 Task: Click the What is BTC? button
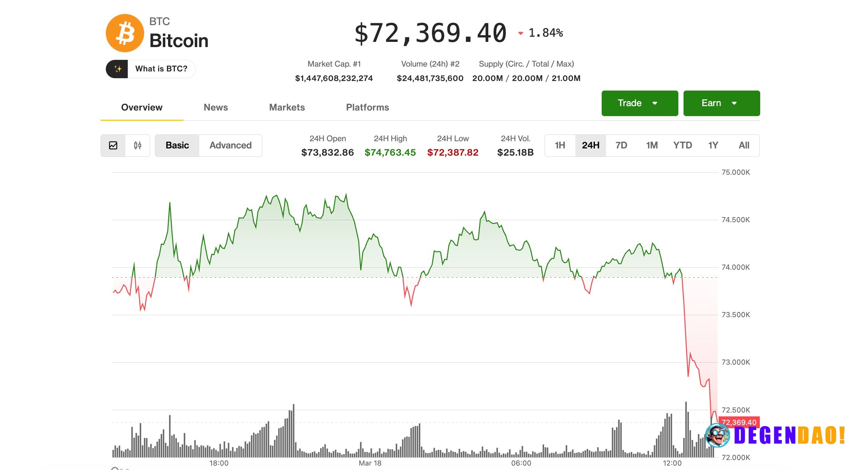(x=161, y=69)
